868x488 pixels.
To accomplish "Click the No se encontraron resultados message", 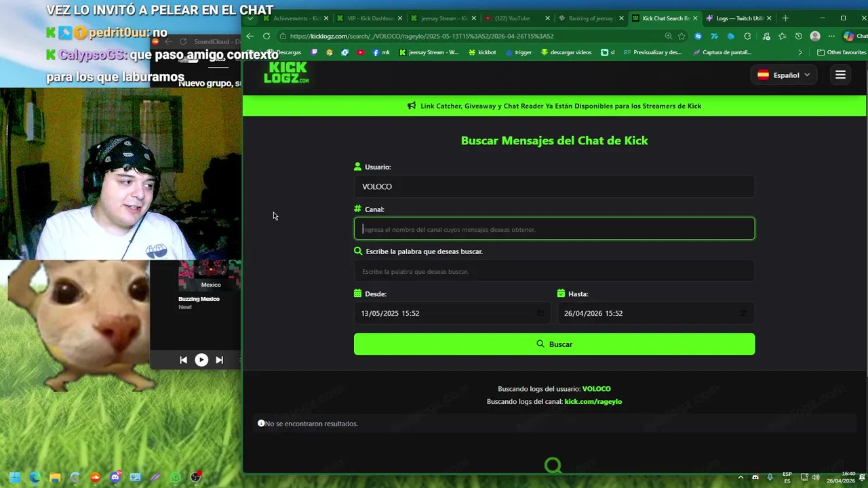I will [x=311, y=424].
